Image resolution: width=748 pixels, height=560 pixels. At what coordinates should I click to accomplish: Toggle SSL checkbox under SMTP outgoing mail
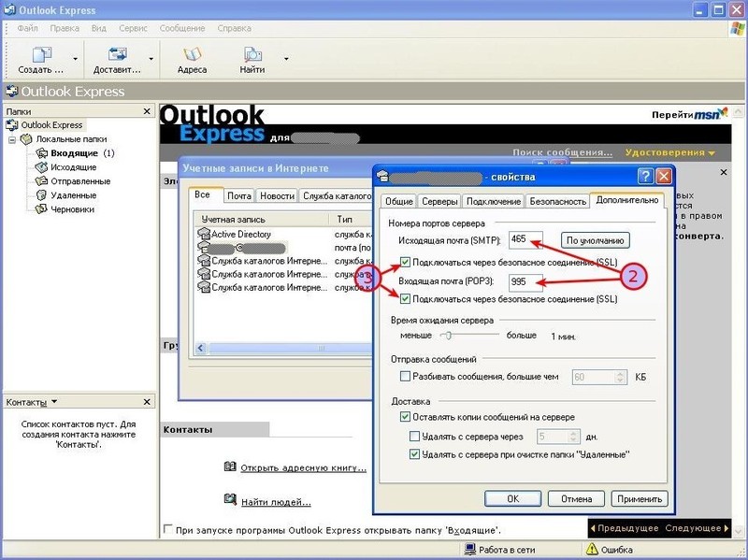coord(405,262)
